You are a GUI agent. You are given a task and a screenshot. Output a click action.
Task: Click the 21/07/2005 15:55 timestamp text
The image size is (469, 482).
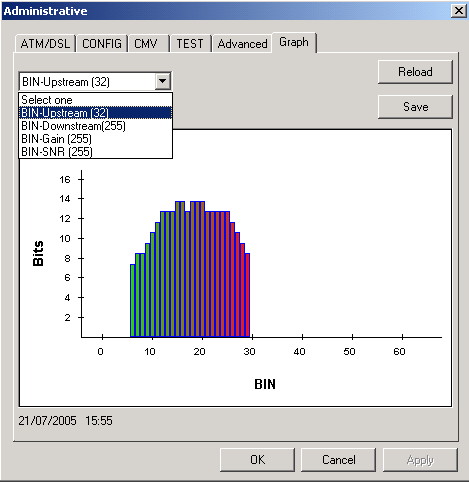tap(65, 421)
